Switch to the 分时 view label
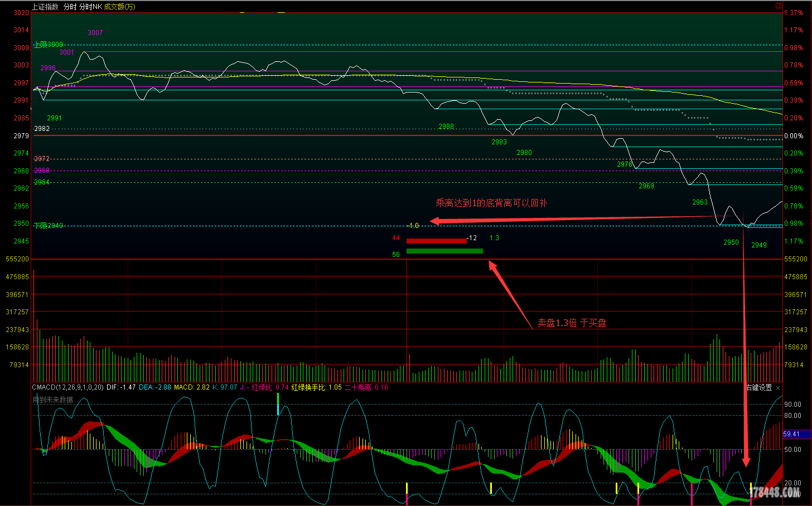The image size is (812, 506). coord(70,7)
